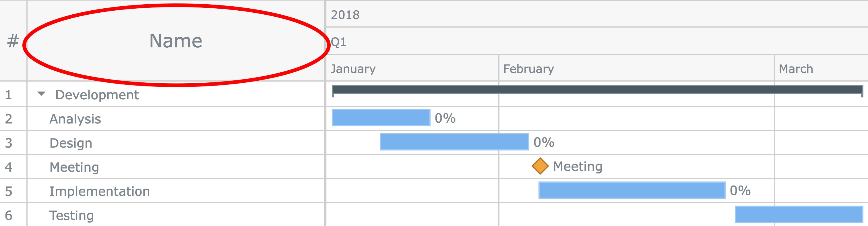Click the Name column header
The image size is (868, 226).
tap(176, 41)
